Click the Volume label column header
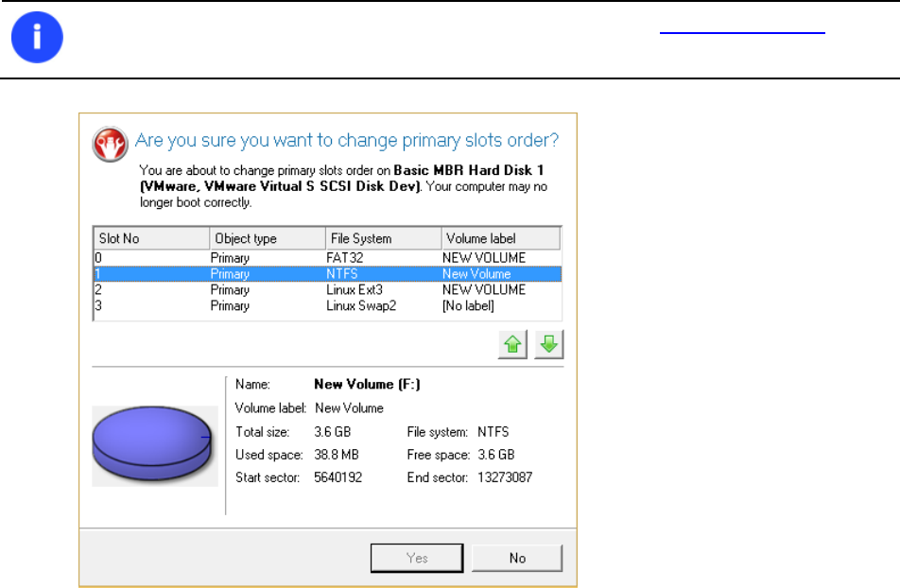This screenshot has height=588, width=900. (x=500, y=238)
